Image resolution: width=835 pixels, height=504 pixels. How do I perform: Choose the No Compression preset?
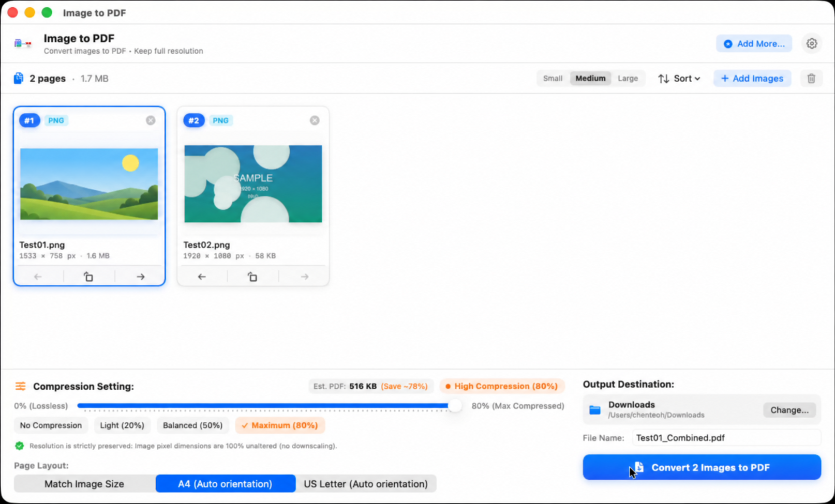click(51, 425)
